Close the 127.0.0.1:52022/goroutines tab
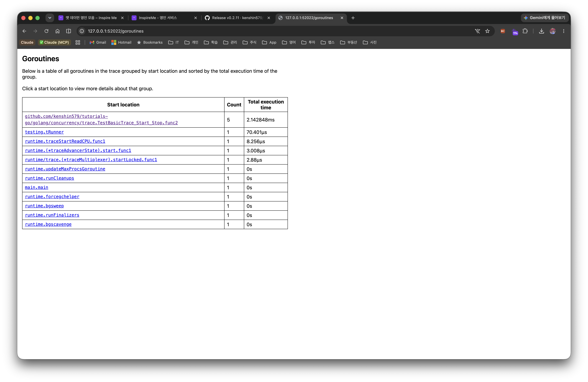The height and width of the screenshot is (382, 588). coord(342,18)
